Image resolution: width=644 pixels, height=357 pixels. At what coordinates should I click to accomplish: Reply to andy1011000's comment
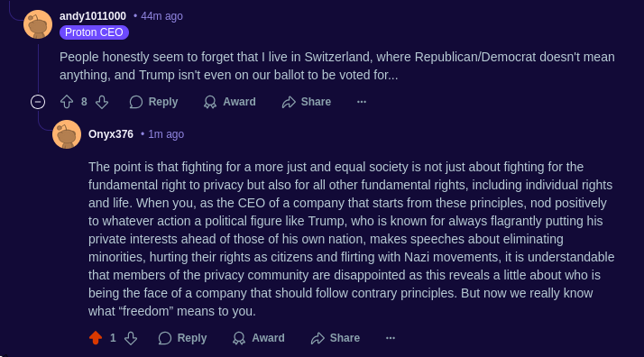coord(153,102)
